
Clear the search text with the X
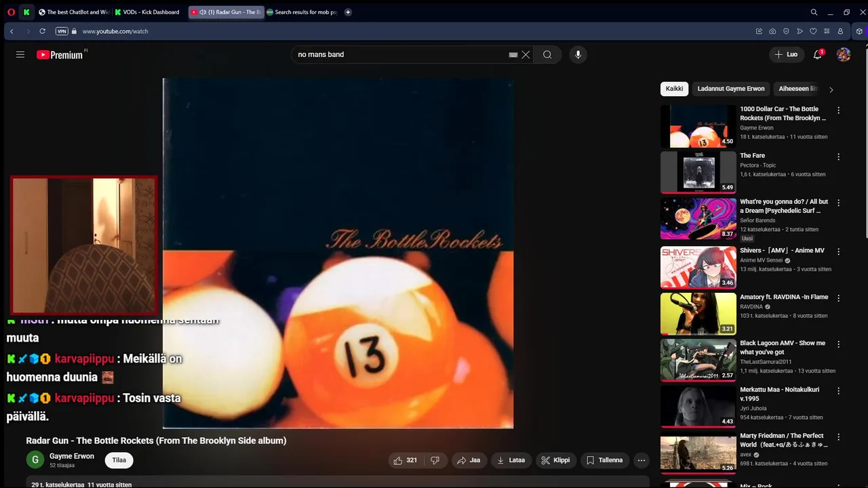[526, 55]
